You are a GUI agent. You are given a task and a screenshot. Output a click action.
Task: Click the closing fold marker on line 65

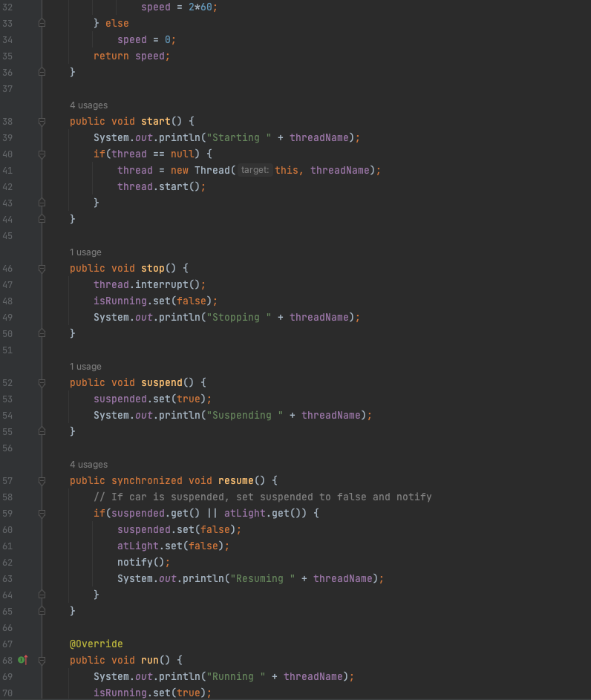click(42, 611)
